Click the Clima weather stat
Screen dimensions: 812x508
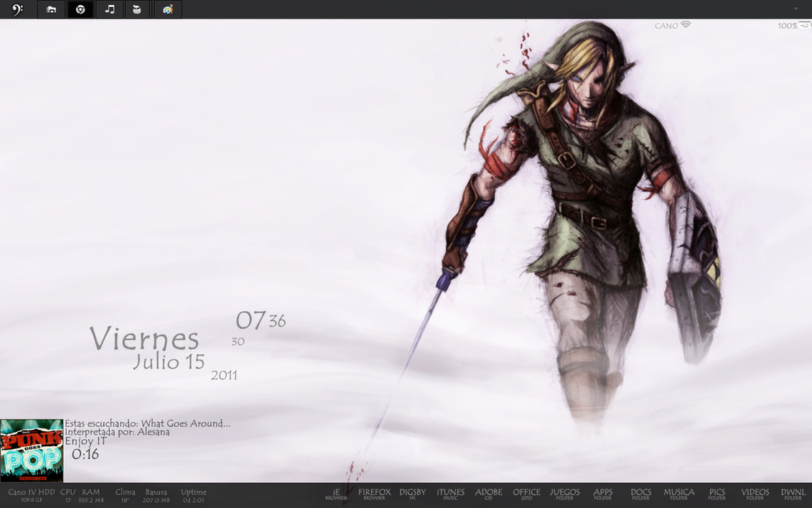(125, 495)
